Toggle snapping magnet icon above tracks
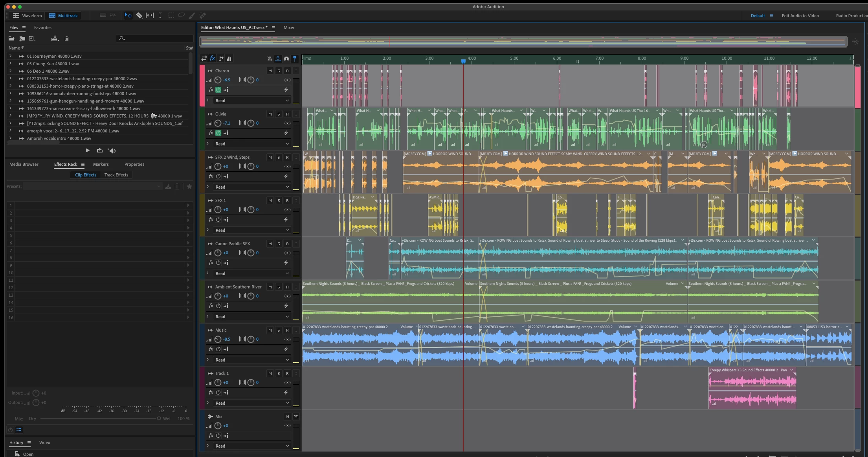The height and width of the screenshot is (457, 868). [286, 59]
